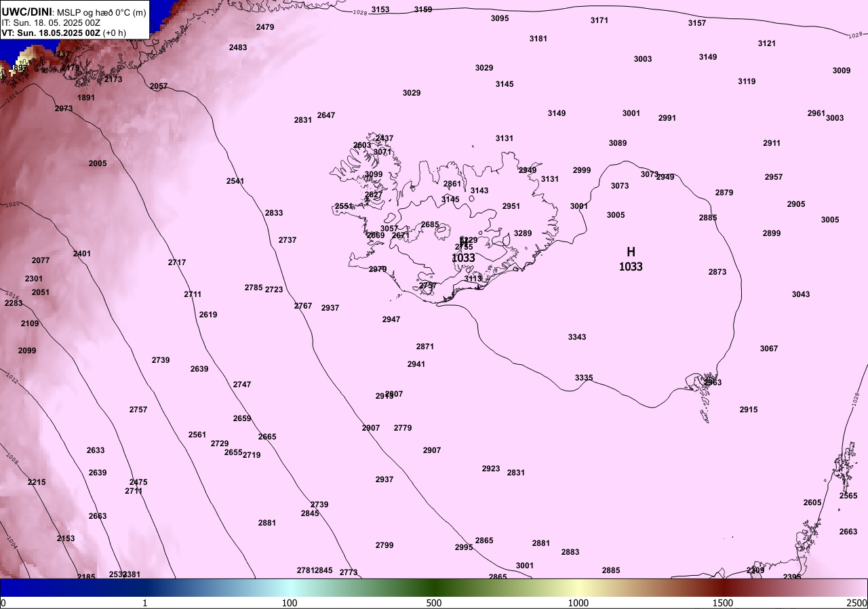Click the 2401 height value
This screenshot has width=868, height=609.
tap(82, 254)
